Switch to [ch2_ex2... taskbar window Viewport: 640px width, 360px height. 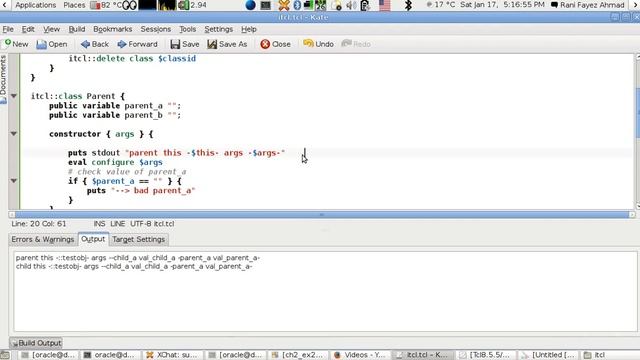point(298,355)
